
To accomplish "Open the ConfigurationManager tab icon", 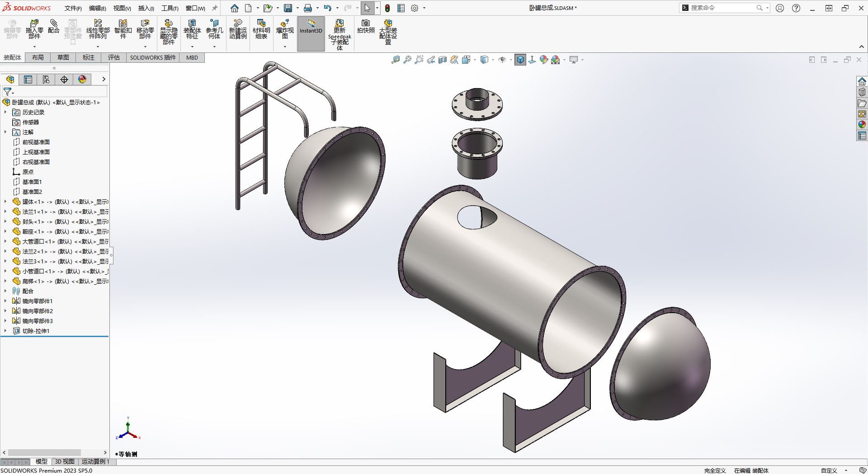I will (46, 80).
